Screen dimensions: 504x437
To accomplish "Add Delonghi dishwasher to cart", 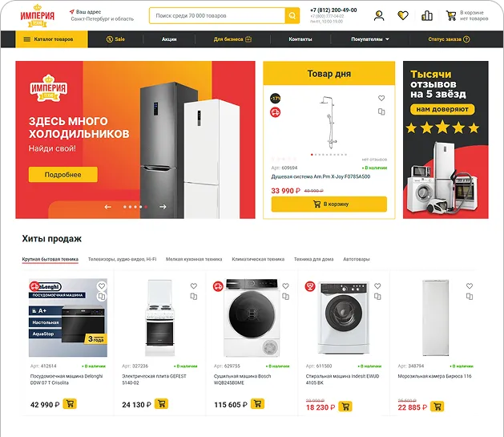I will pyautogui.click(x=70, y=404).
